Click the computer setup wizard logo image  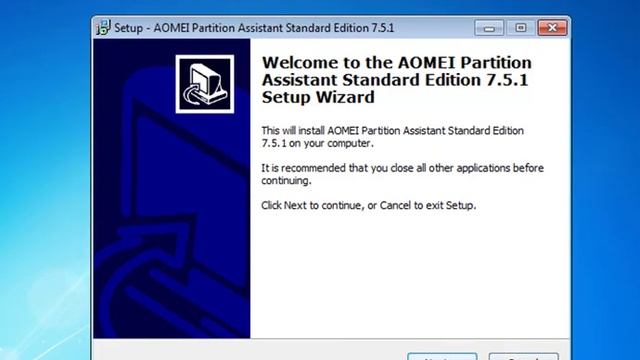click(205, 84)
